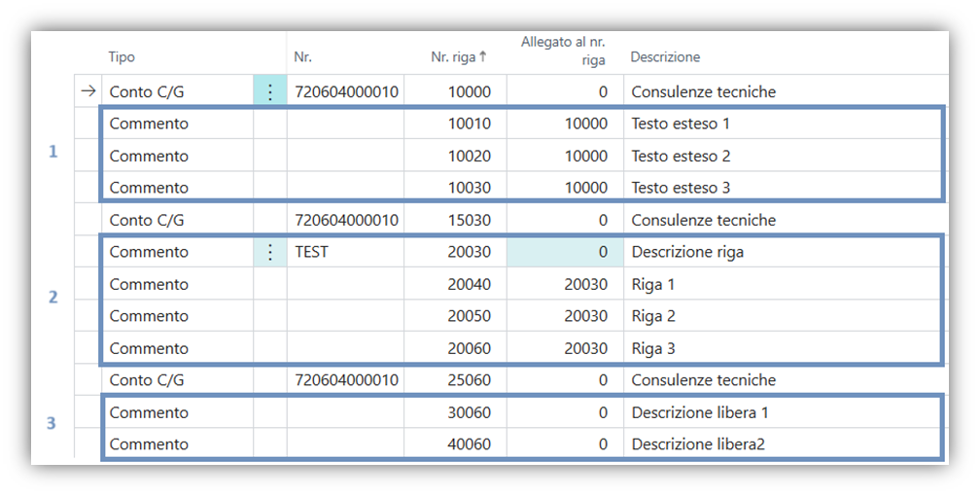Click ascending sort arrow on Nr. riga
Image resolution: width=980 pixels, height=496 pixels.
click(x=483, y=57)
